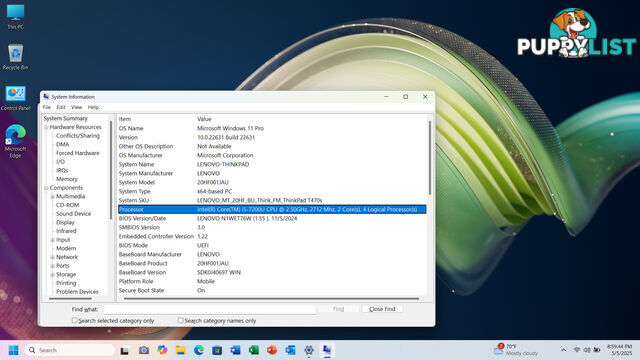
Task: Select System Summary in the tree
Action: click(65, 118)
